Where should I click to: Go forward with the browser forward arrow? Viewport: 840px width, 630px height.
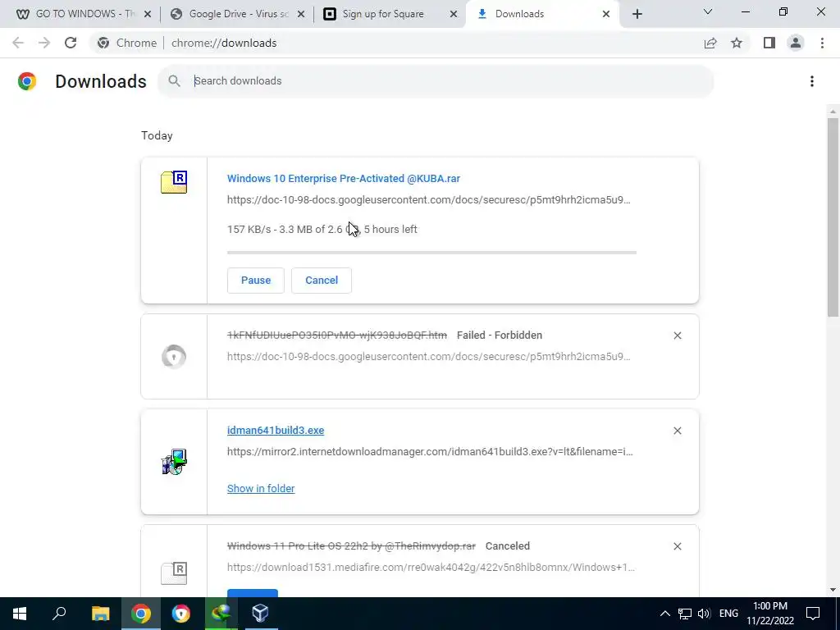(44, 43)
